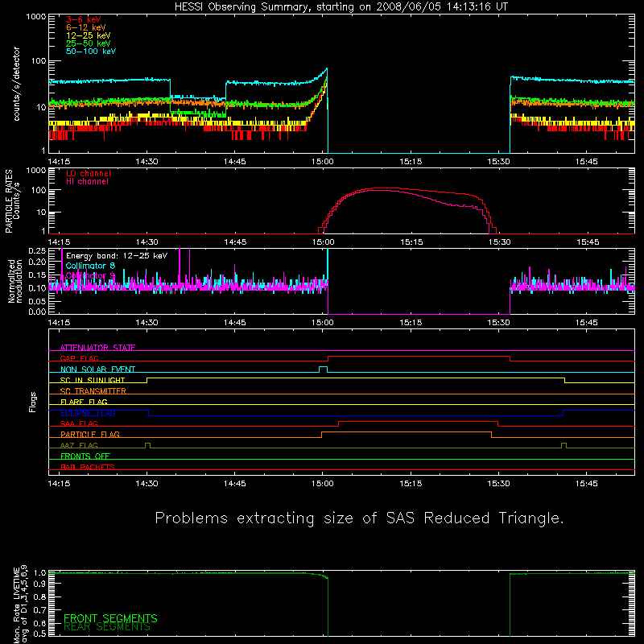Click the 14:45 time tick below the count-rate panel

(234, 162)
